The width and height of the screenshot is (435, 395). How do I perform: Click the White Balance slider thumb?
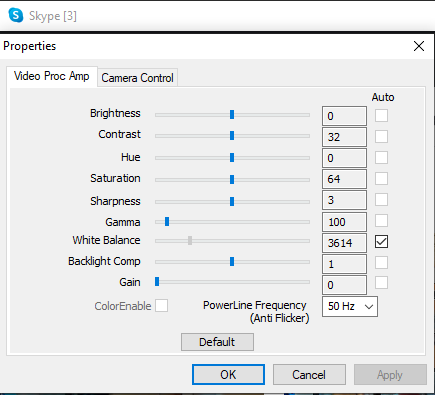[190, 240]
